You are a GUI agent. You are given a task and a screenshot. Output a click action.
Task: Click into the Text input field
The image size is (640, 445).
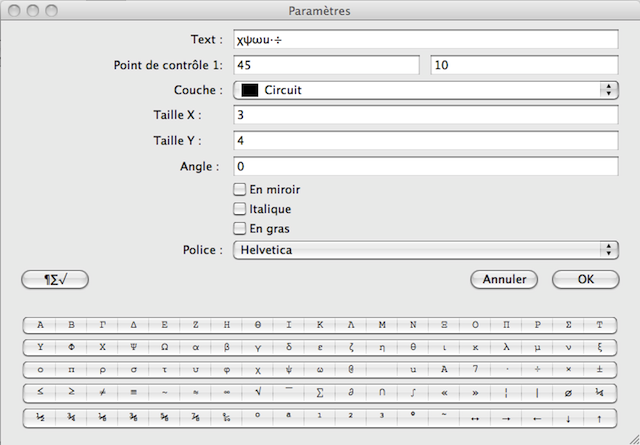click(x=426, y=40)
